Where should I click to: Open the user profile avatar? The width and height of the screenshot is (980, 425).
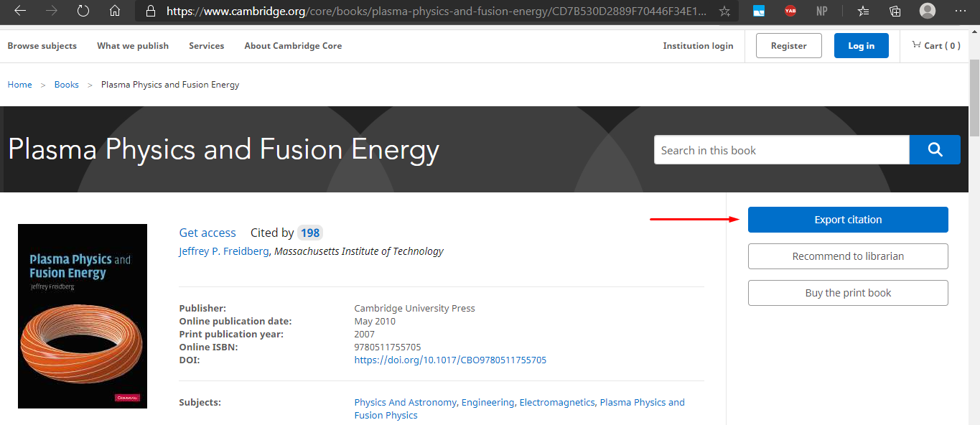tap(928, 11)
